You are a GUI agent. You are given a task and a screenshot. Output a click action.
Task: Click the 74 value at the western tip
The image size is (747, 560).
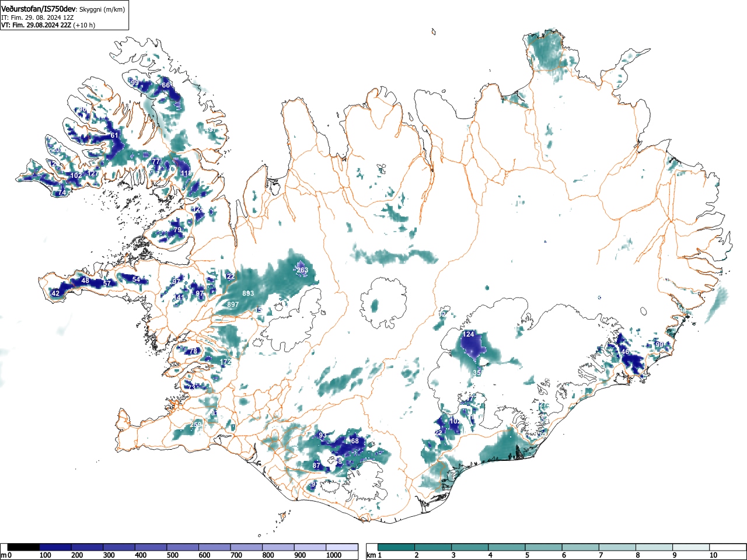click(62, 192)
